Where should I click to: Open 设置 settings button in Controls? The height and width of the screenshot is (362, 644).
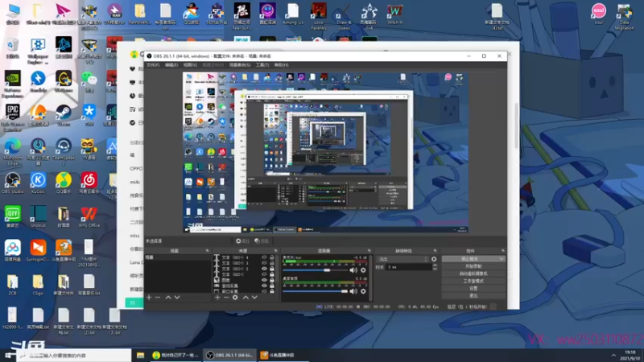tap(473, 288)
